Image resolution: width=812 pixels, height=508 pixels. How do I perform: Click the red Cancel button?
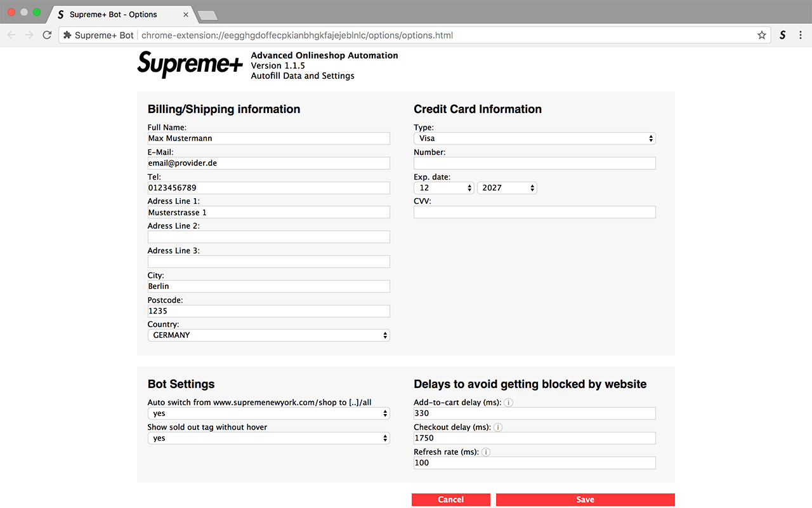click(x=451, y=500)
